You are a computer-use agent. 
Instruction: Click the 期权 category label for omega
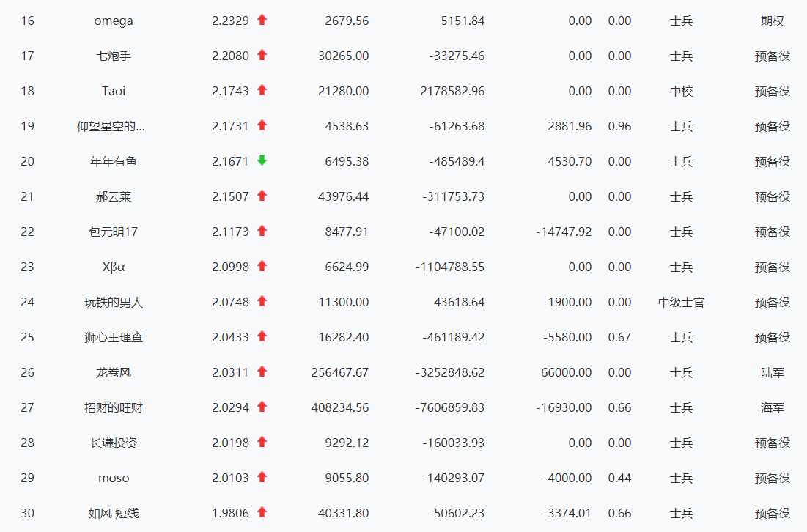[x=772, y=21]
